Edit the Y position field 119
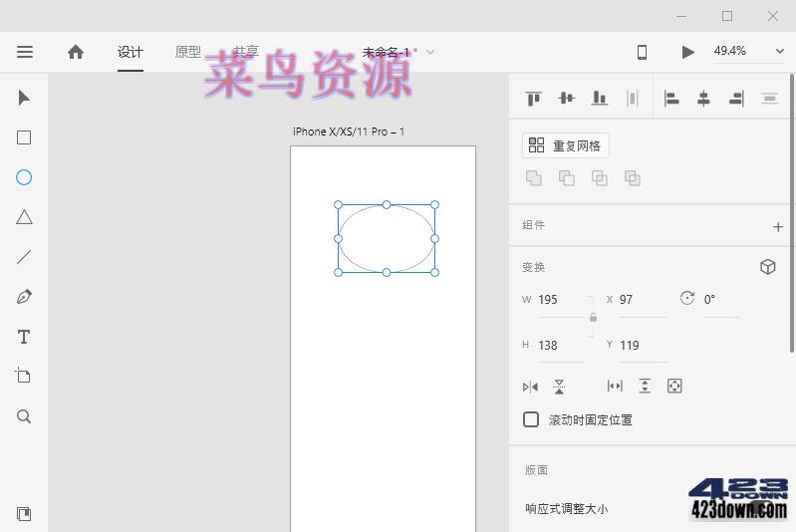The image size is (796, 532). point(643,345)
